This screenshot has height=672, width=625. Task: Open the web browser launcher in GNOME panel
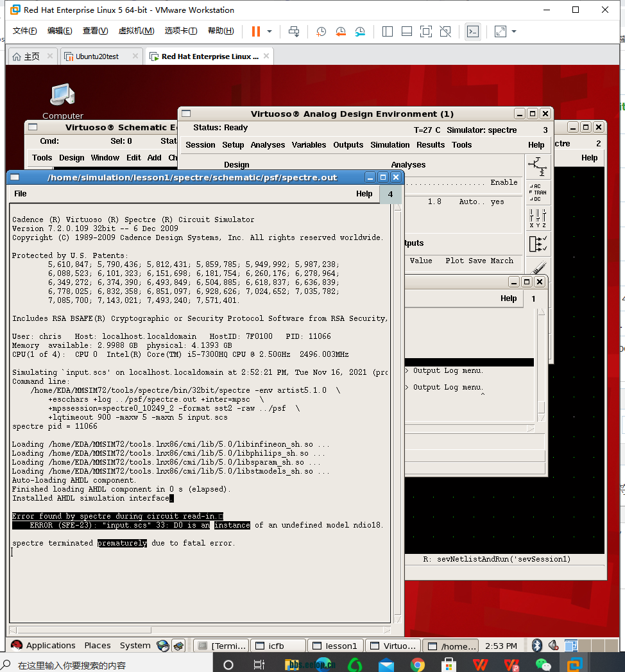coord(163,646)
